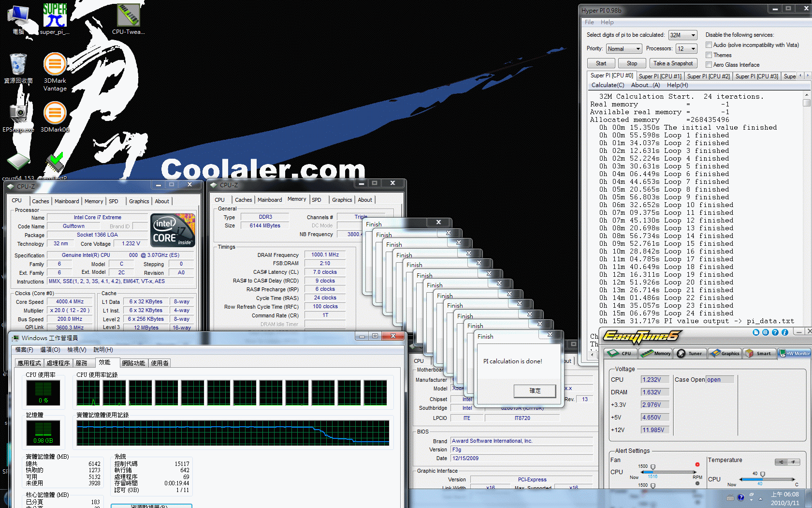
Task: Confirm the PI calculation is done dialog with 確定
Action: coord(535,391)
